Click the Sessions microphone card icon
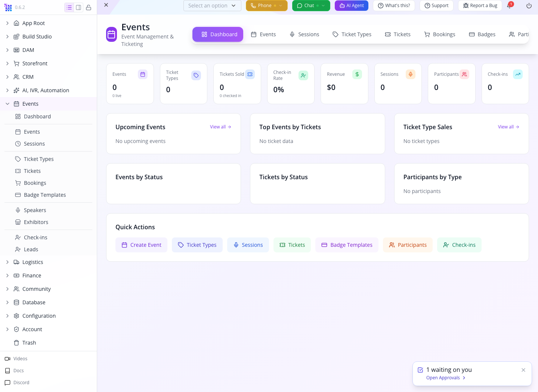 point(411,74)
